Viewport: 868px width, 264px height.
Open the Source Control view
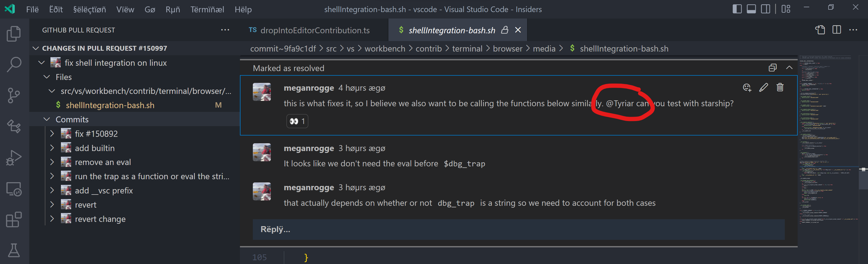click(x=14, y=95)
